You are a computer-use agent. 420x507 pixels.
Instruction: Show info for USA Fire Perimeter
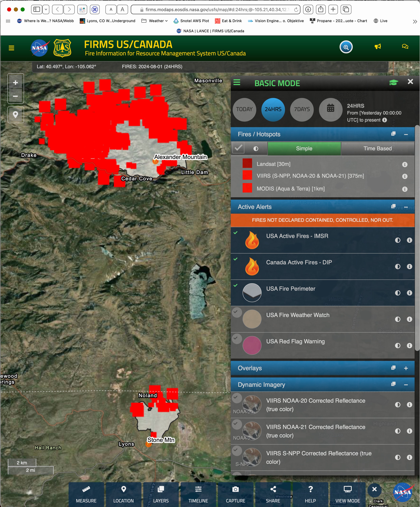click(409, 293)
